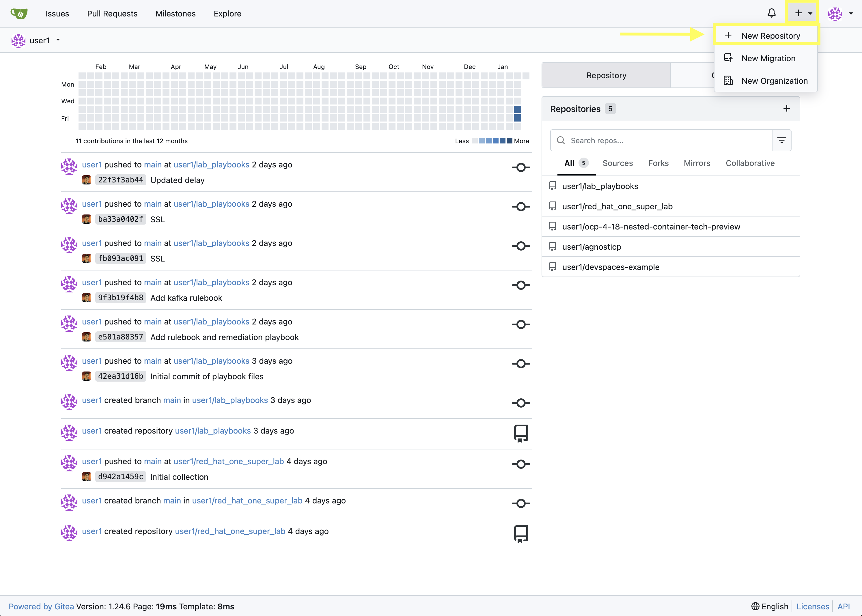This screenshot has height=616, width=862.
Task: Click the plus icon in the Repositories panel
Action: [787, 109]
